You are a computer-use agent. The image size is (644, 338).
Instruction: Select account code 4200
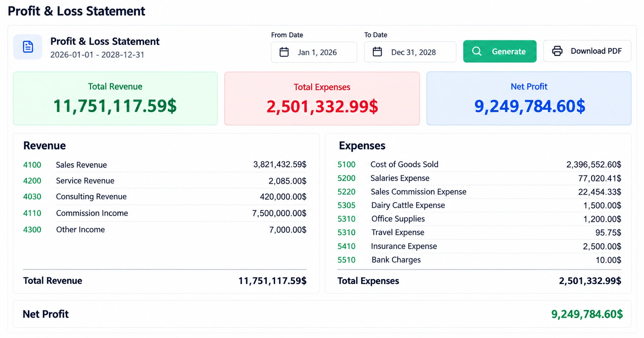(32, 181)
